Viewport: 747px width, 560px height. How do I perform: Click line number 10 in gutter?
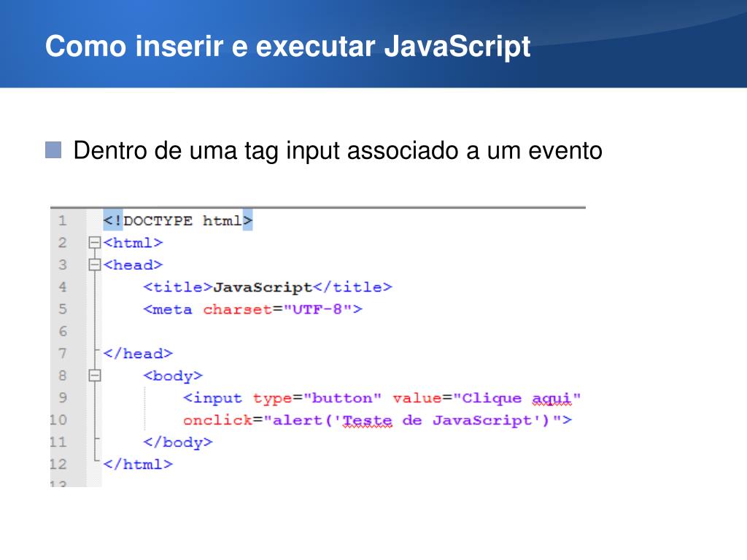(58, 420)
